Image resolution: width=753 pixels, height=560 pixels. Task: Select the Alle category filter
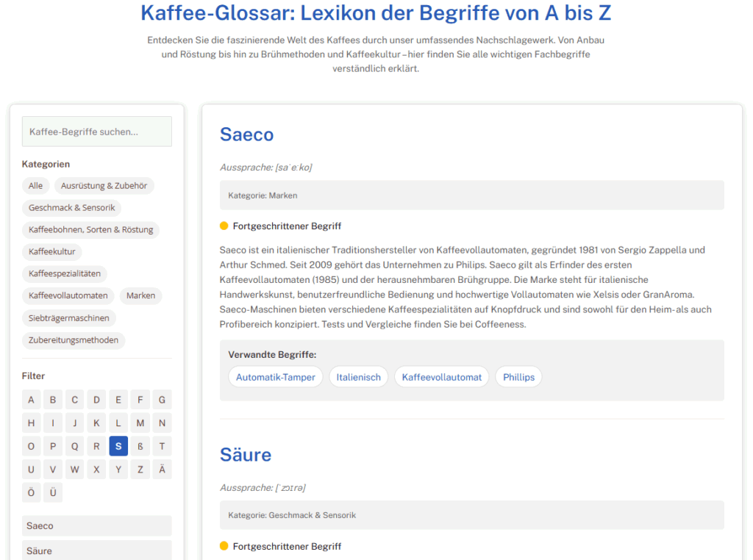click(x=35, y=186)
